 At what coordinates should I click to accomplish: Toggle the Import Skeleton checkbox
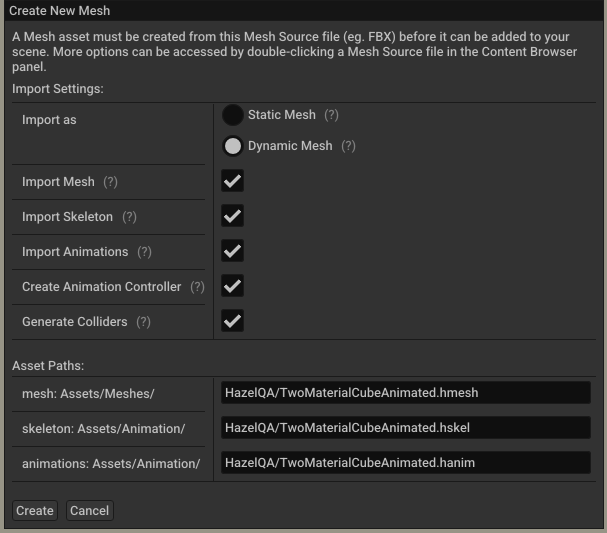tap(233, 216)
